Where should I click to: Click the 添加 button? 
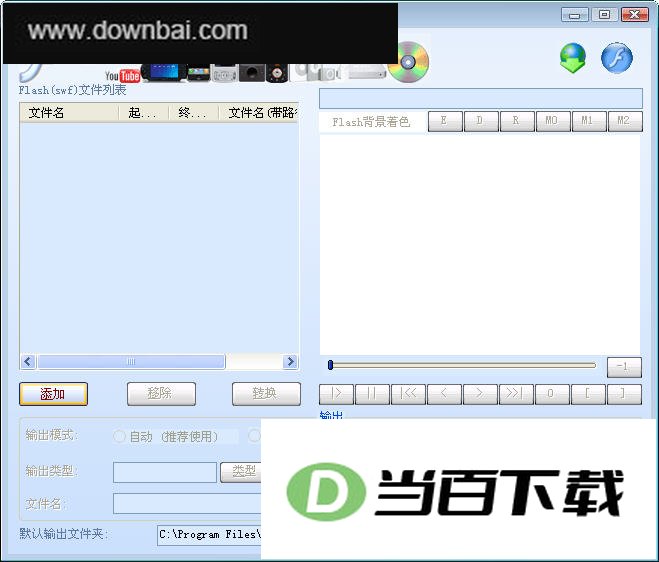coord(53,394)
